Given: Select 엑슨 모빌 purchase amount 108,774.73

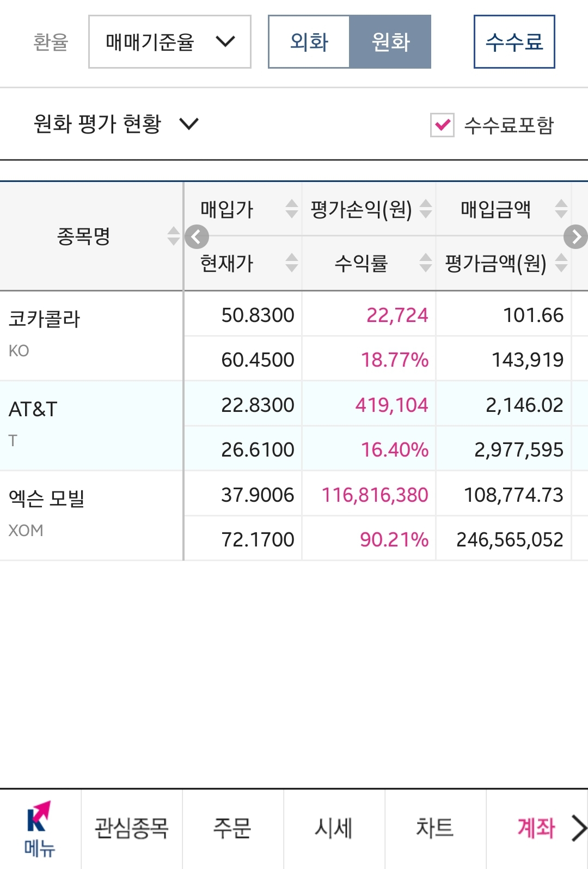Looking at the screenshot, I should click(513, 495).
